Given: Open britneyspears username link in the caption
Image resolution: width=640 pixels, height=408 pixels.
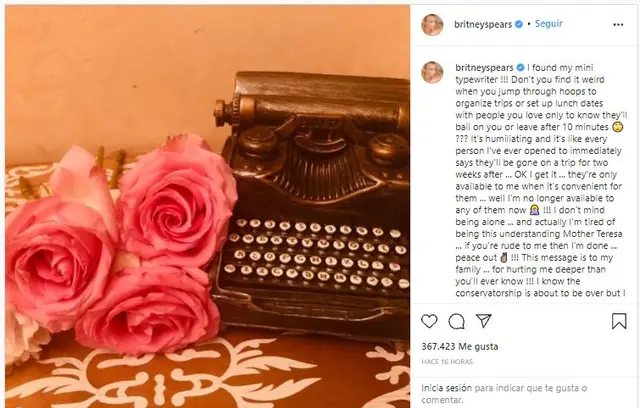Looking at the screenshot, I should 484,68.
